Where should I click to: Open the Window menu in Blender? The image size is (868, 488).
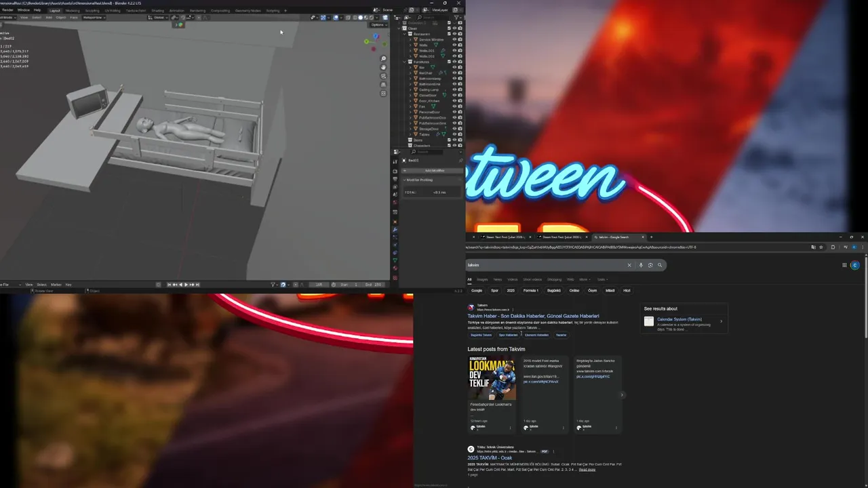pos(24,10)
